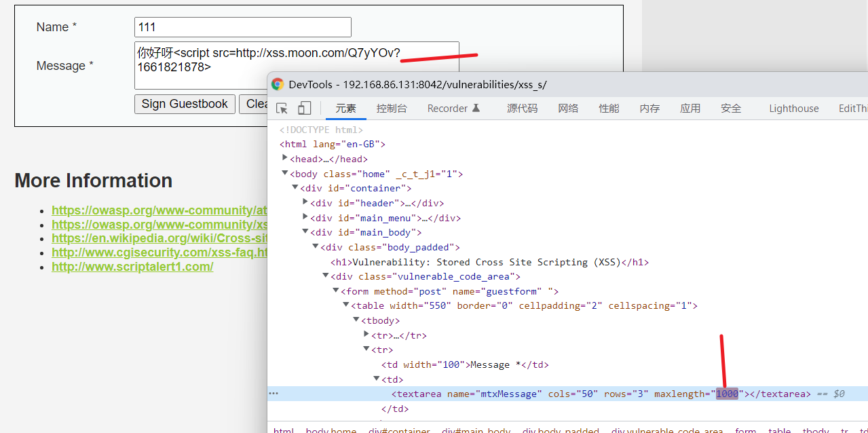Open the scriptalert1.com link
This screenshot has height=433, width=868.
pyautogui.click(x=132, y=267)
